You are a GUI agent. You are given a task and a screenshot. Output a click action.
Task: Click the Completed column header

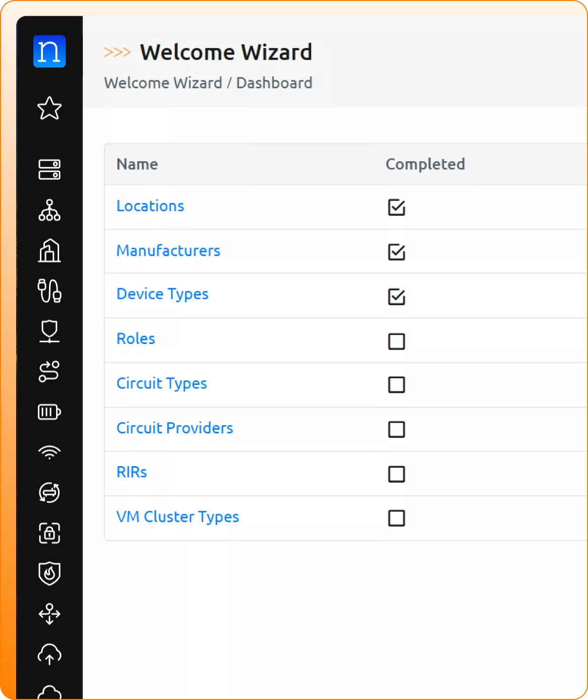[x=425, y=164]
